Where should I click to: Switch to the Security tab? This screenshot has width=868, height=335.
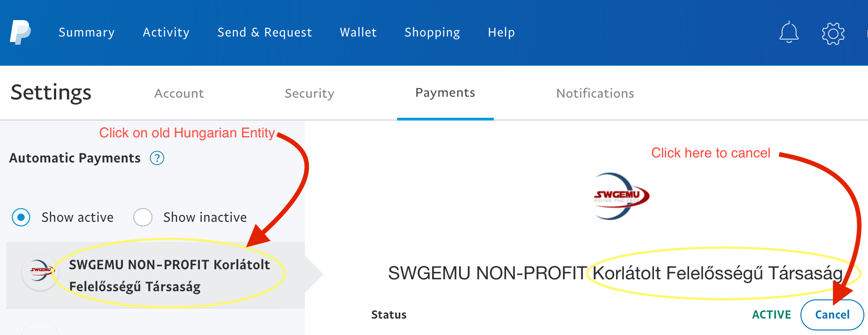click(x=309, y=94)
